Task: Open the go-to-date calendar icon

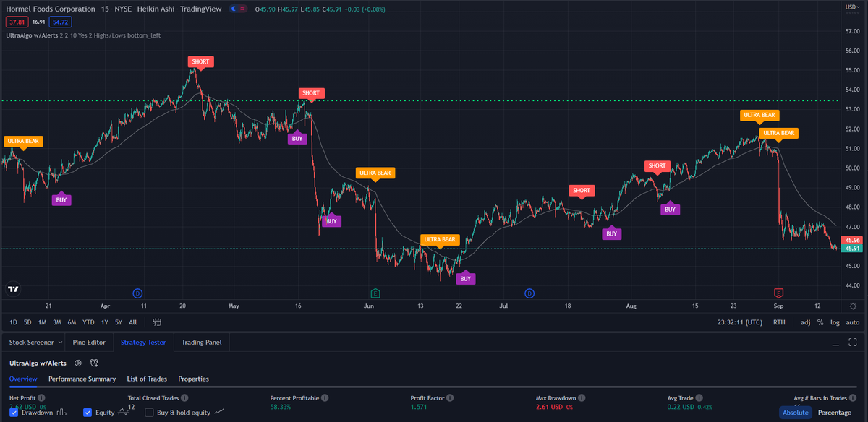Action: (x=157, y=322)
